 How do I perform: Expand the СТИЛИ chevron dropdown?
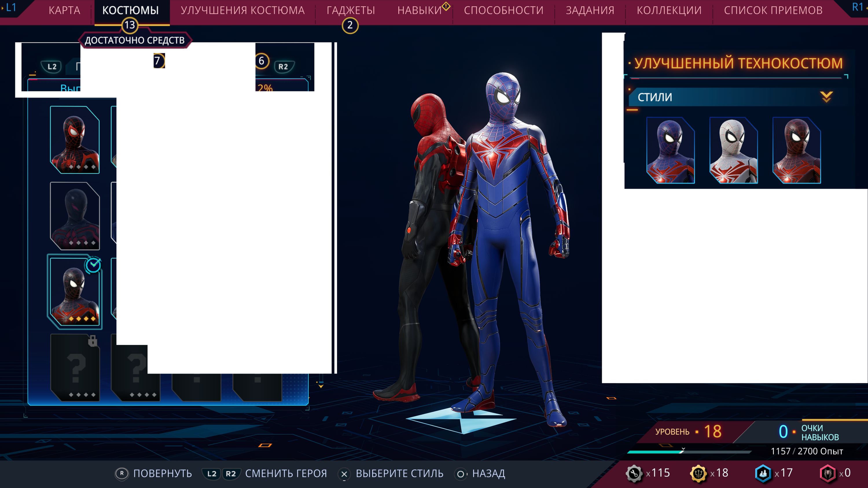[826, 97]
